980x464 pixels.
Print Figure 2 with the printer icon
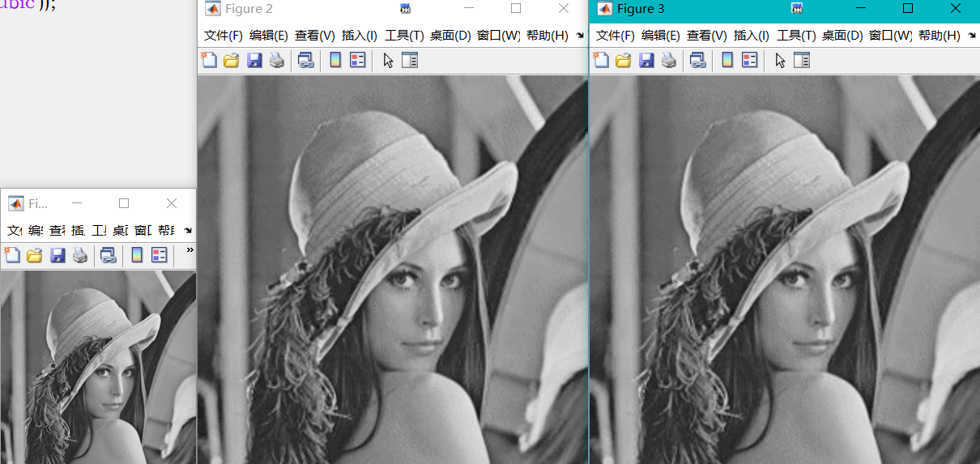pos(276,60)
